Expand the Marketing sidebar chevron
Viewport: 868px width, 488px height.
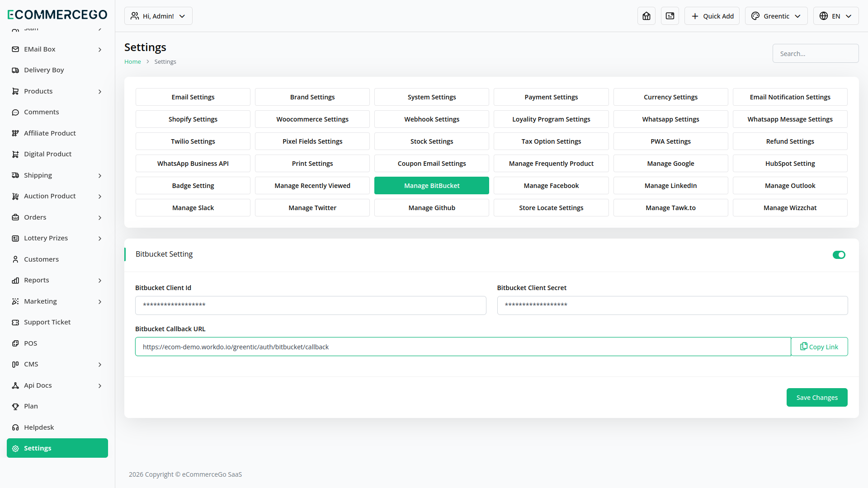pos(100,302)
